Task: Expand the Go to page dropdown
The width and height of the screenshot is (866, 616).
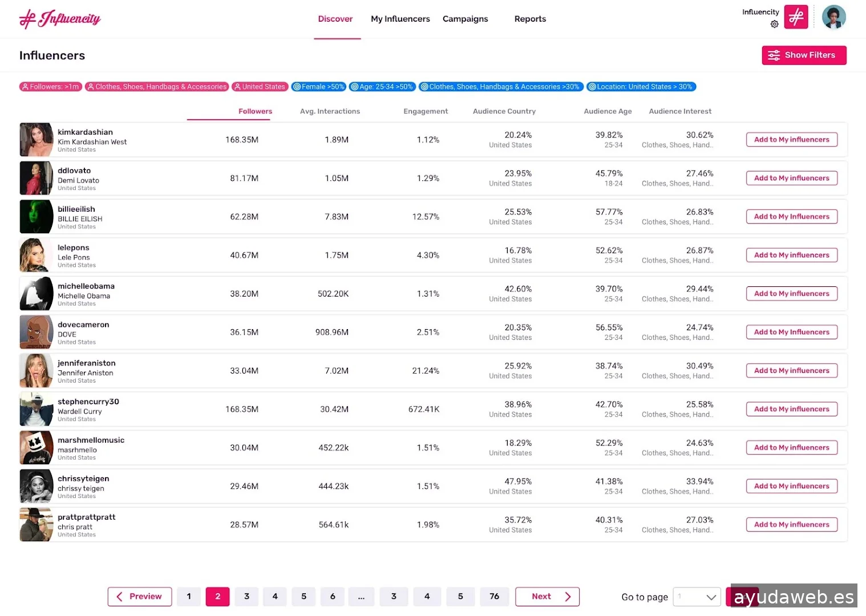Action: click(x=711, y=597)
